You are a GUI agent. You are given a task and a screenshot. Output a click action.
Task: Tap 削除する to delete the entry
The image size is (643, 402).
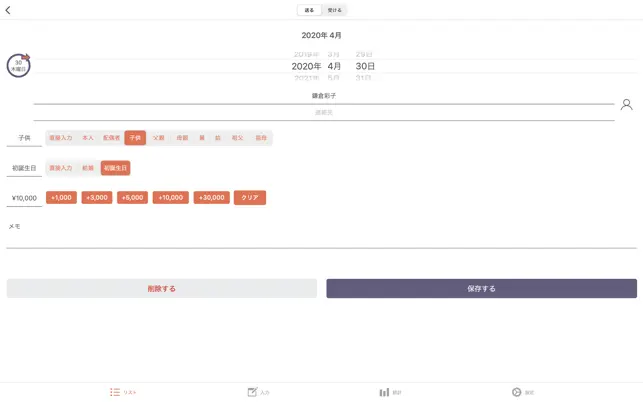[162, 288]
